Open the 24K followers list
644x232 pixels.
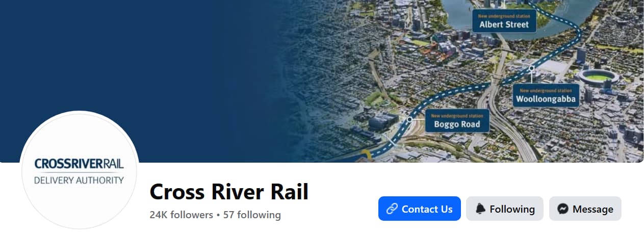point(182,215)
